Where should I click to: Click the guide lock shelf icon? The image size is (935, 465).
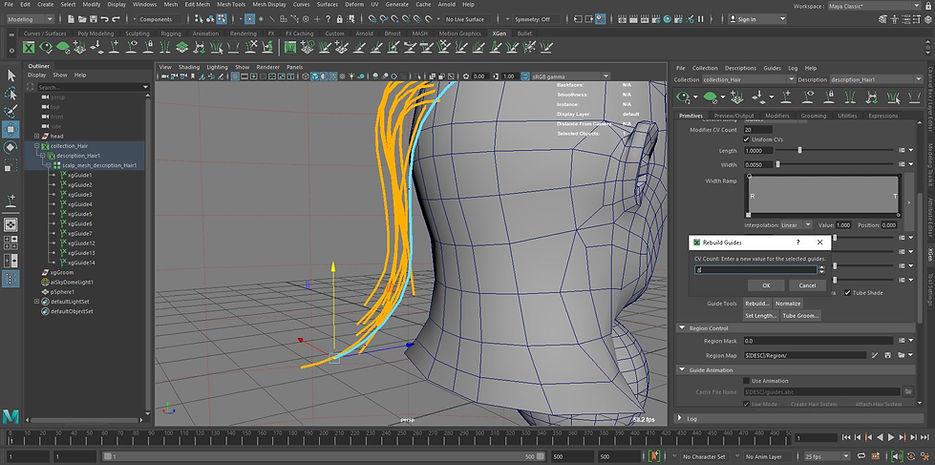click(148, 47)
